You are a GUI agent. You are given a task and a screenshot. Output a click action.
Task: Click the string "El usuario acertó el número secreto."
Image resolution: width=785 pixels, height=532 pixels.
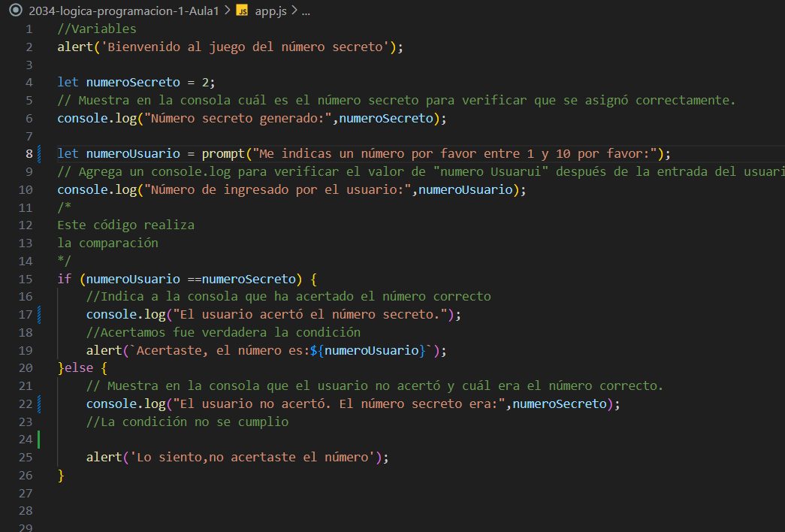[310, 315]
